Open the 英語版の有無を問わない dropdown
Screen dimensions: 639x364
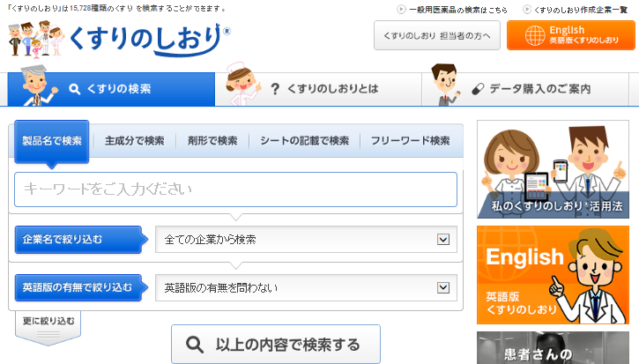[x=305, y=287]
